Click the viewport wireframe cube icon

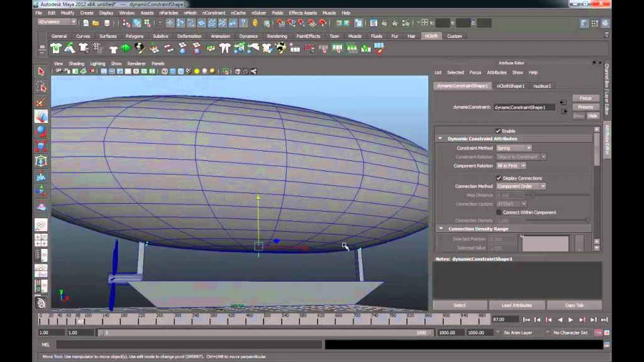[164, 72]
